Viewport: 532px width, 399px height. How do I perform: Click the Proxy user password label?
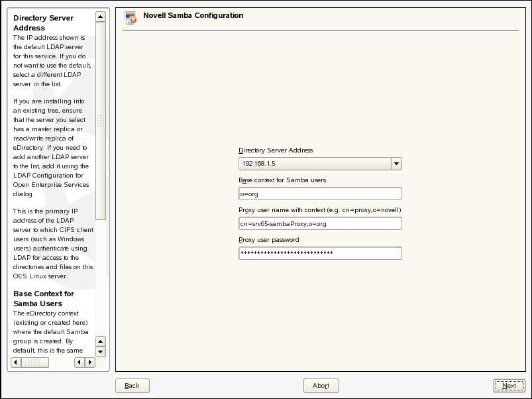pos(269,240)
